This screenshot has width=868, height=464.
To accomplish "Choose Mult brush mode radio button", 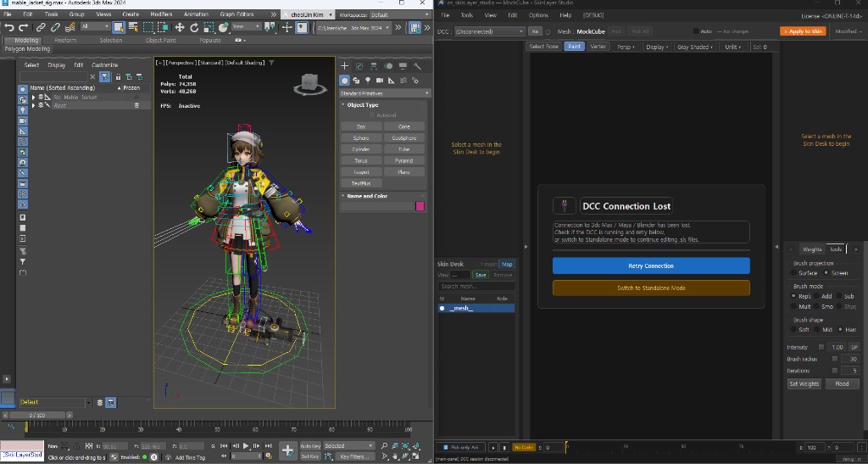I will (x=793, y=306).
